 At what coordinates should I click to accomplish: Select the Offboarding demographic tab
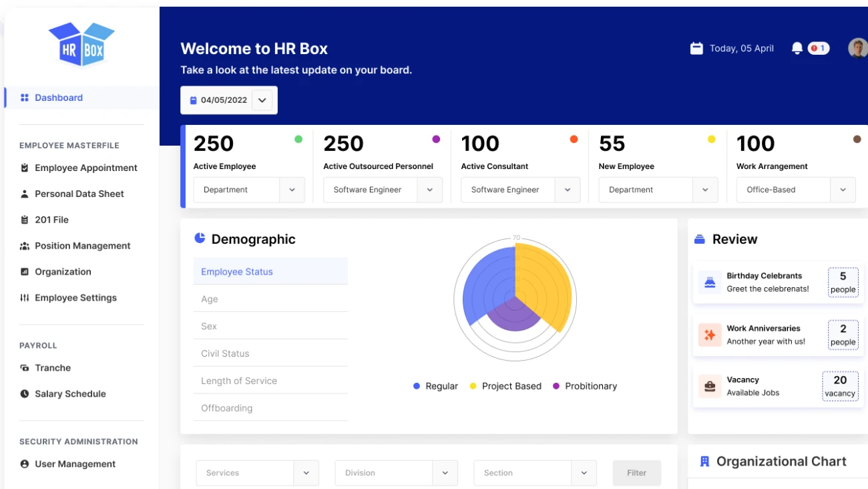[270, 408]
